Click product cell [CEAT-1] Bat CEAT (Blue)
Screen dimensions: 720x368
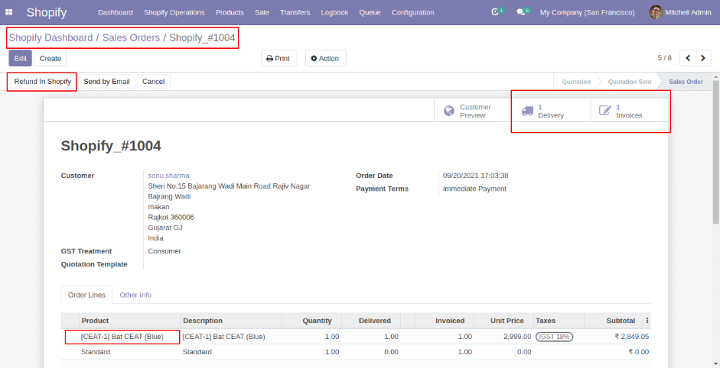tap(122, 337)
